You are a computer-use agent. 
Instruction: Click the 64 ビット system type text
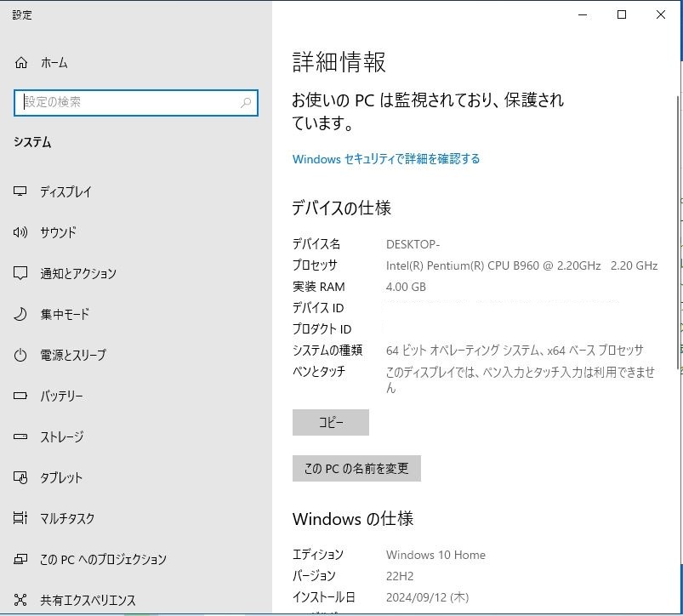[515, 351]
